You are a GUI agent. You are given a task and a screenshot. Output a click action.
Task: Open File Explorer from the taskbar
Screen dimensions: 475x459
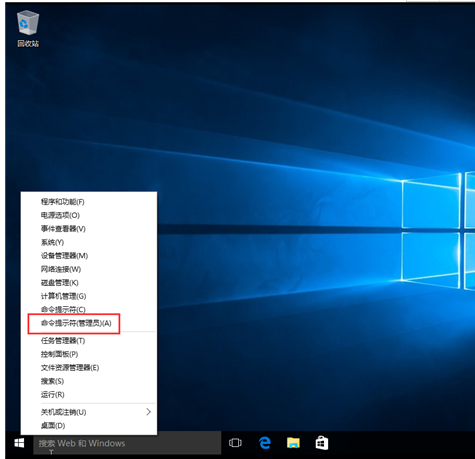pyautogui.click(x=293, y=443)
